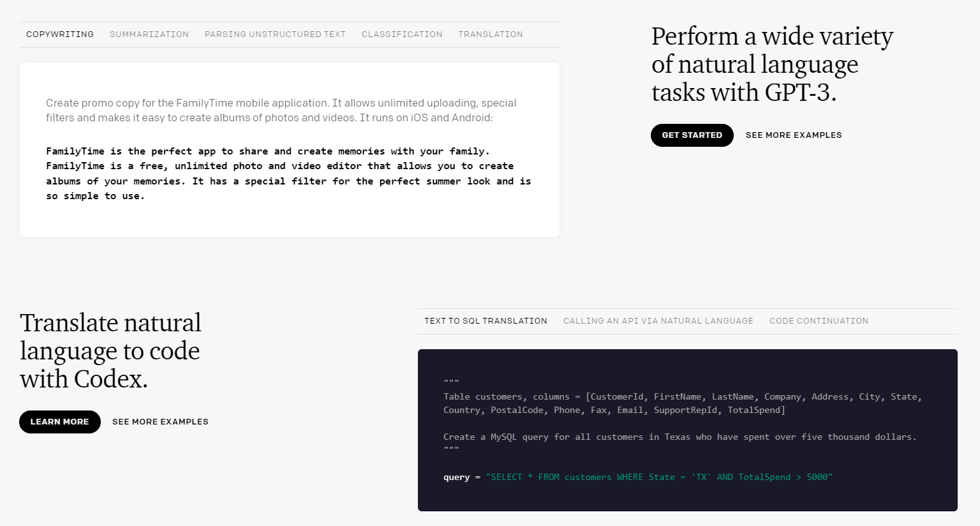Click the 'query' variable name in code
The width and height of the screenshot is (980, 526).
[x=456, y=477]
